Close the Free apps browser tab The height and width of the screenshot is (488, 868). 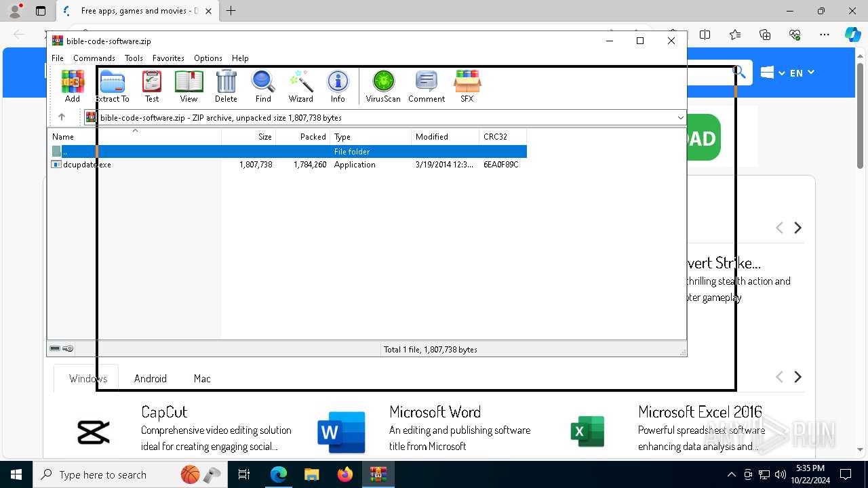209,11
